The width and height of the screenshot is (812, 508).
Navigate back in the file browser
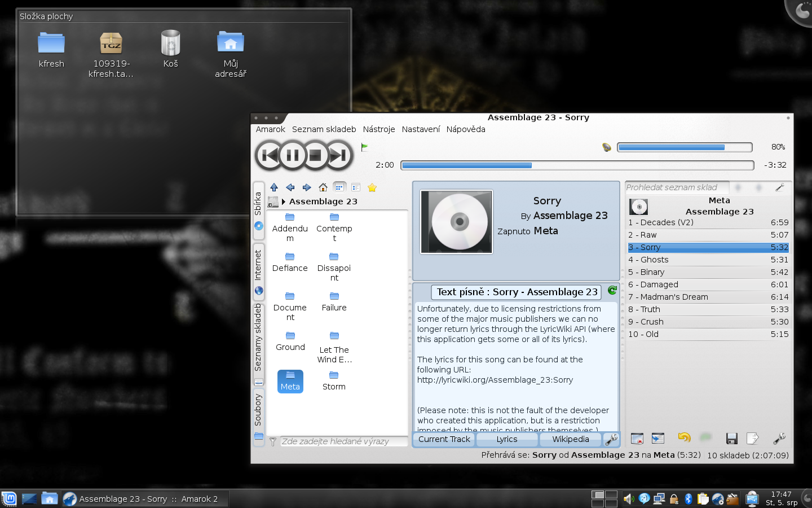click(290, 187)
